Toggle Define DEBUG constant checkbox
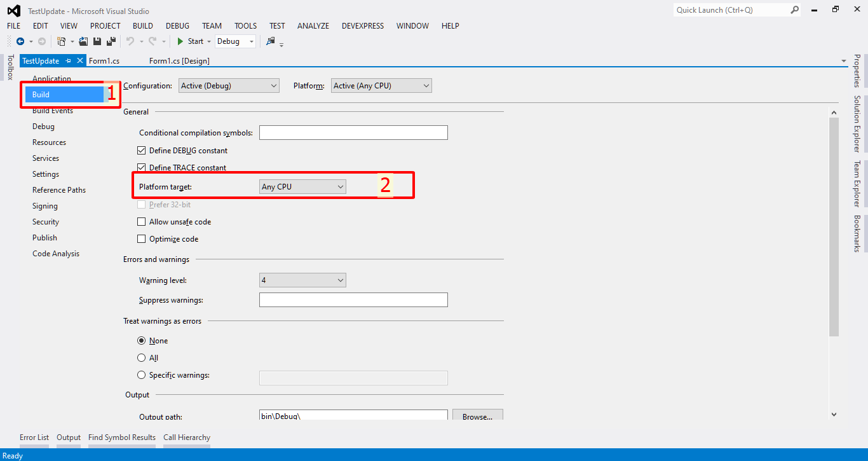 [142, 151]
